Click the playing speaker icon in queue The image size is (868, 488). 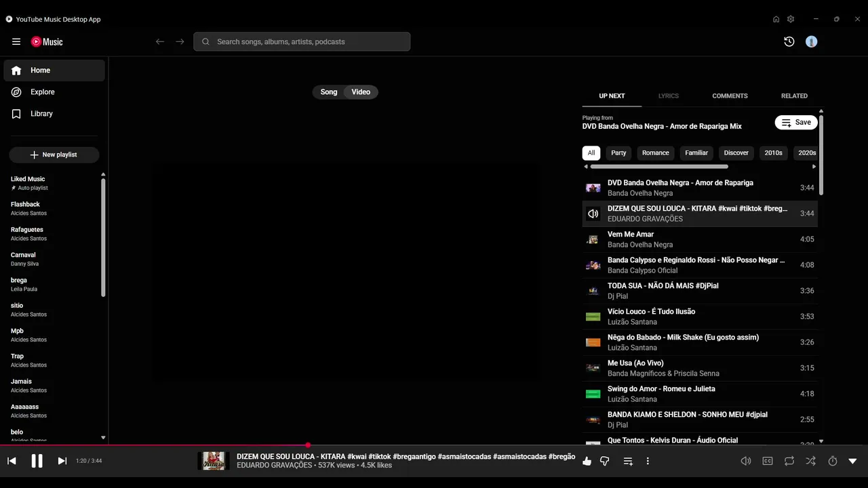(593, 213)
